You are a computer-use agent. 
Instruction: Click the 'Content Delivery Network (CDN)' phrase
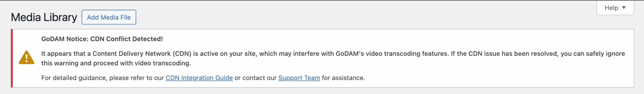click(x=142, y=54)
